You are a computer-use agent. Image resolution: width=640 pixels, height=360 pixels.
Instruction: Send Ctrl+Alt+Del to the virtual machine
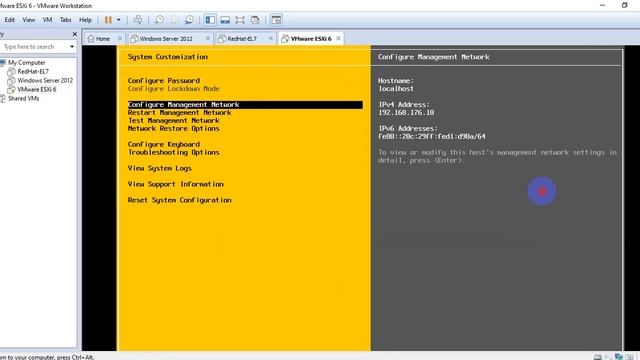coord(138,20)
